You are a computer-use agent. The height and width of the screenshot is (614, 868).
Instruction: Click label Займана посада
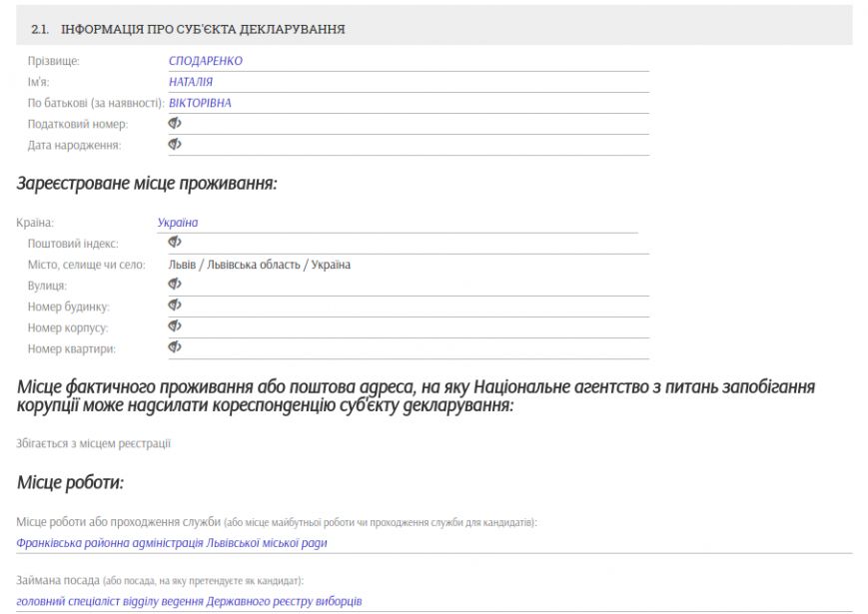[58, 580]
